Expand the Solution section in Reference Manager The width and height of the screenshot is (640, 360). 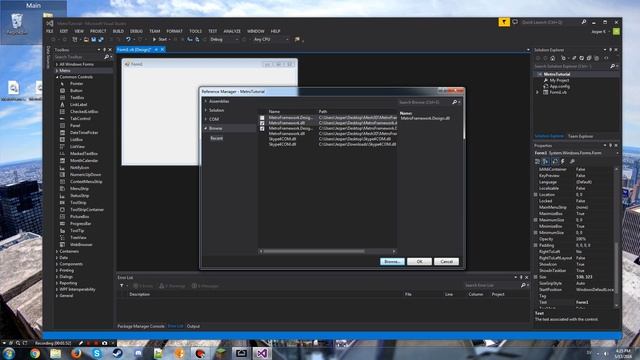click(x=206, y=110)
